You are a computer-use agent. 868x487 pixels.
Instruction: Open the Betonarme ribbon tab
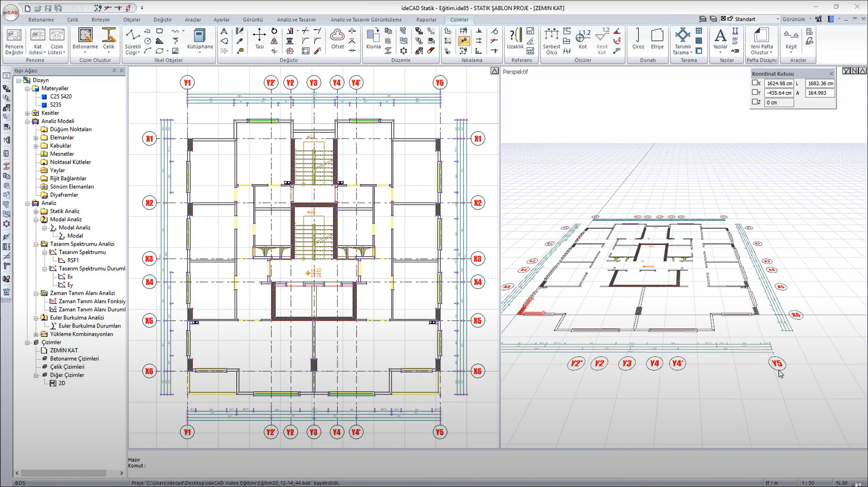pyautogui.click(x=41, y=19)
